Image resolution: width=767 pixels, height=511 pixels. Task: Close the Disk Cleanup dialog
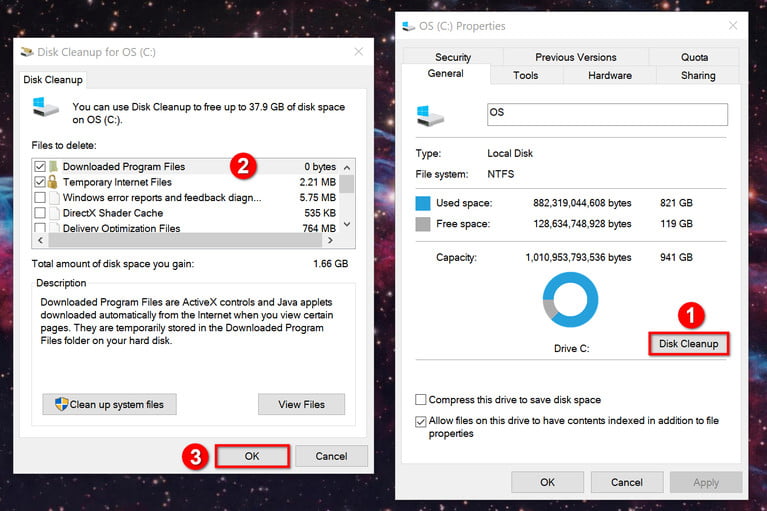(359, 52)
